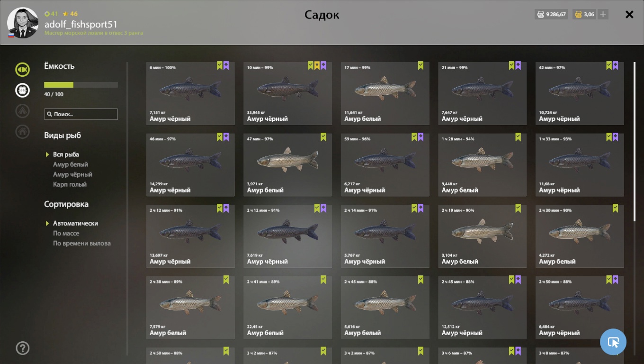Select Автоматически sorting option
The image size is (644, 364).
(75, 223)
